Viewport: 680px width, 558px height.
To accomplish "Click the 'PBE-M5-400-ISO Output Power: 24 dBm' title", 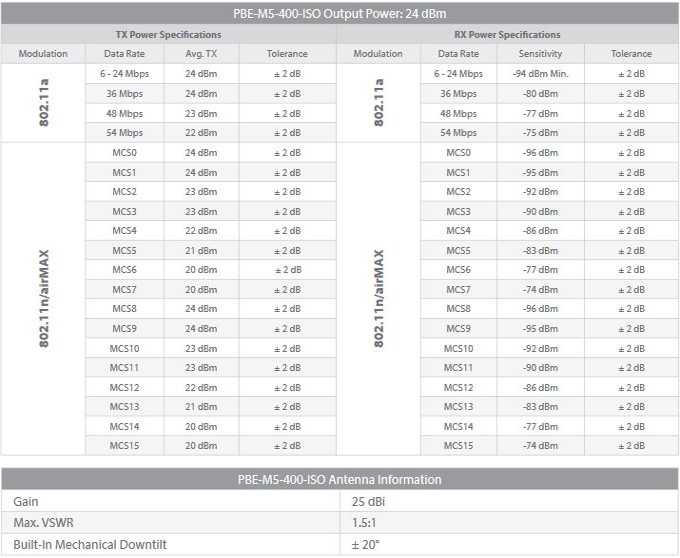I will coord(340,13).
